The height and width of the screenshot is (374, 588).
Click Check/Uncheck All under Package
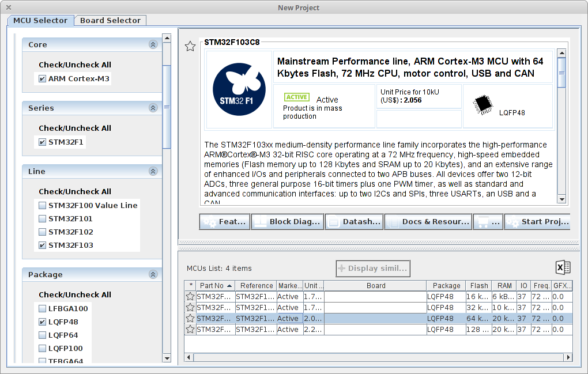click(x=75, y=294)
